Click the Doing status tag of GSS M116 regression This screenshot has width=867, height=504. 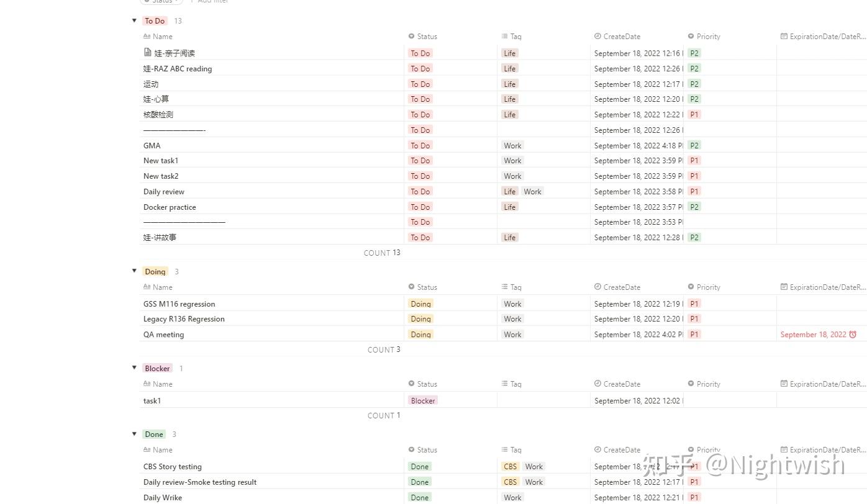(x=420, y=304)
